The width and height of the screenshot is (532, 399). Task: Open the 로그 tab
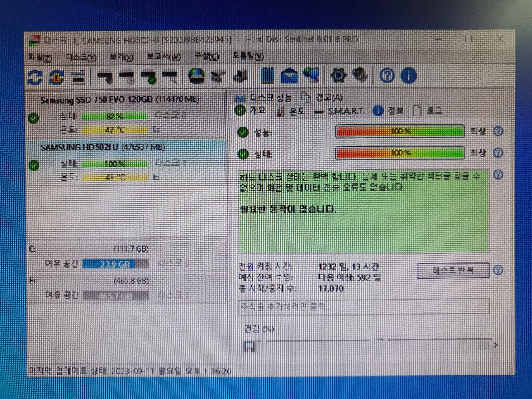428,111
